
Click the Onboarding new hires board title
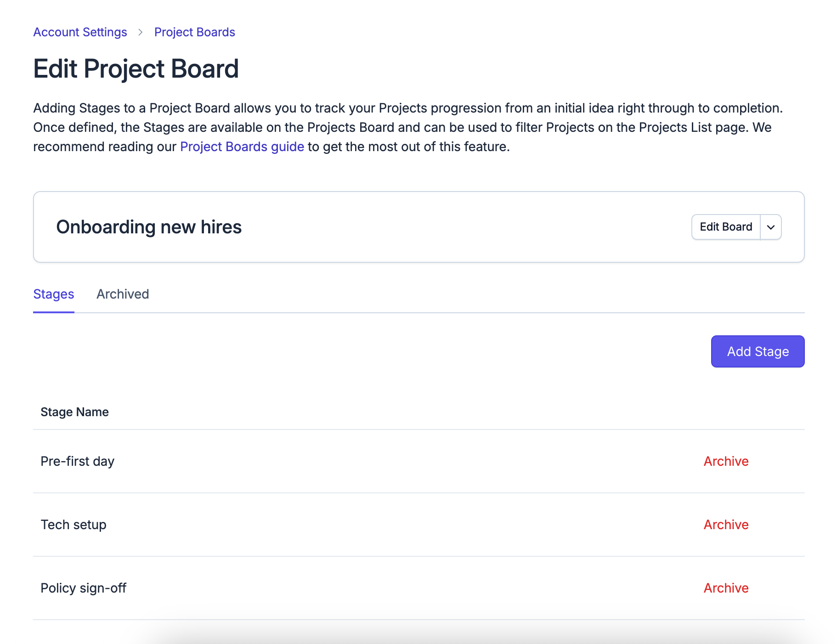click(x=149, y=227)
